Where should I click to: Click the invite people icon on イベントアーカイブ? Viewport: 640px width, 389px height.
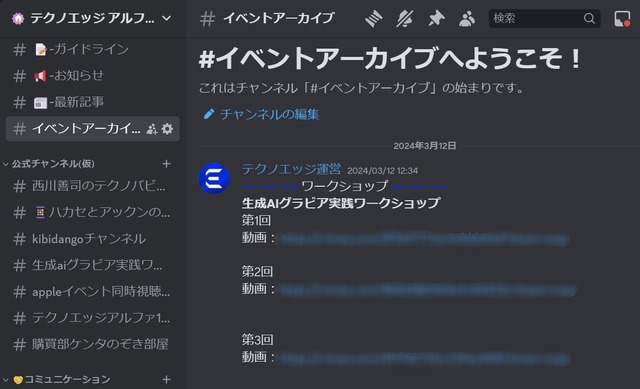152,129
